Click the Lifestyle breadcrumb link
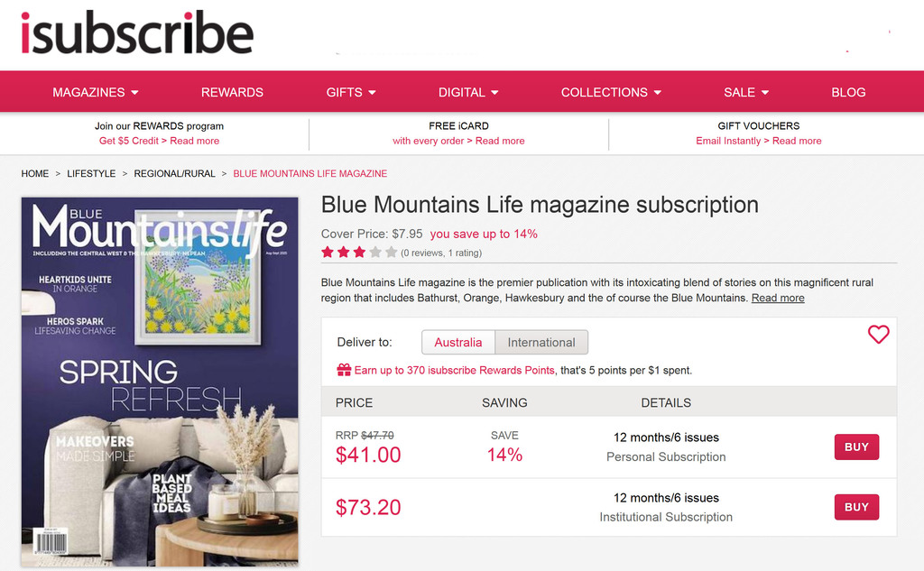 [x=91, y=173]
